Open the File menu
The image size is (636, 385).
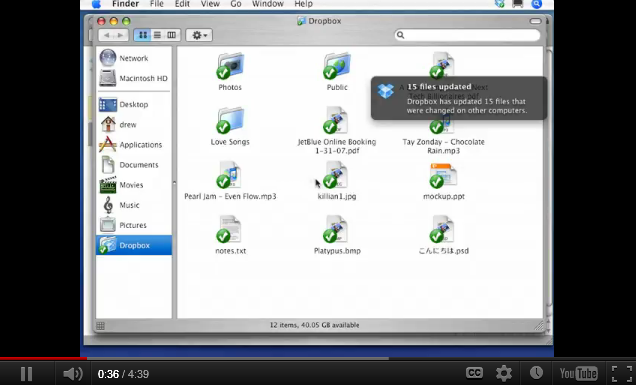coord(157,4)
